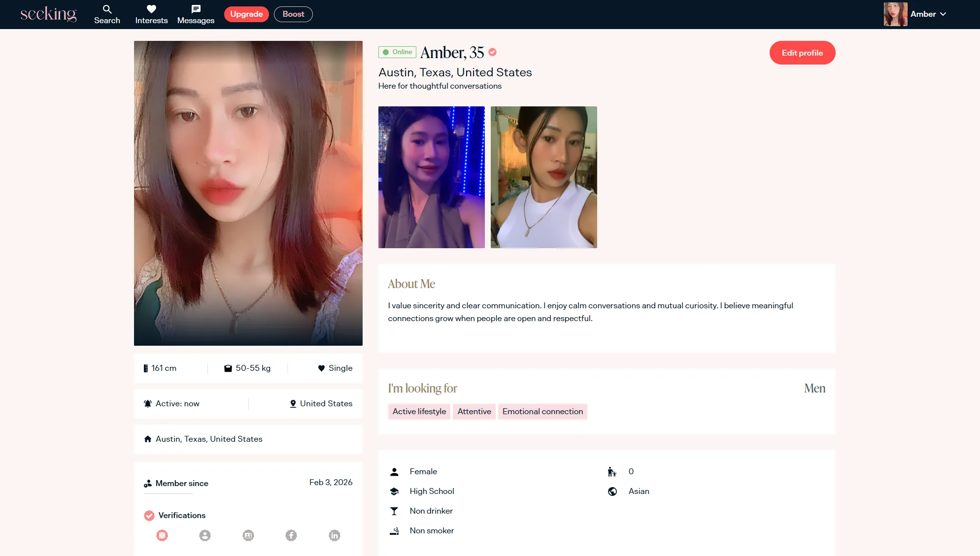Open the Interests heart icon

[x=151, y=9]
